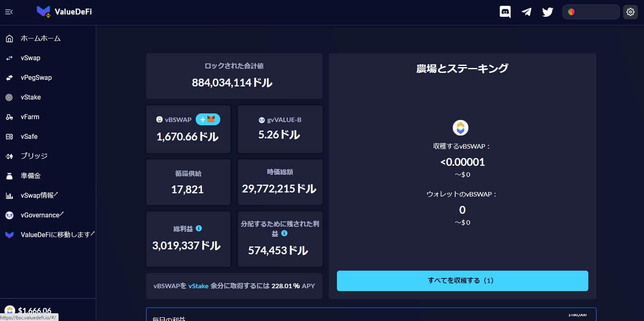This screenshot has width=644, height=321.
Task: Click the 循環供給 label
Action: pyautogui.click(x=188, y=174)
